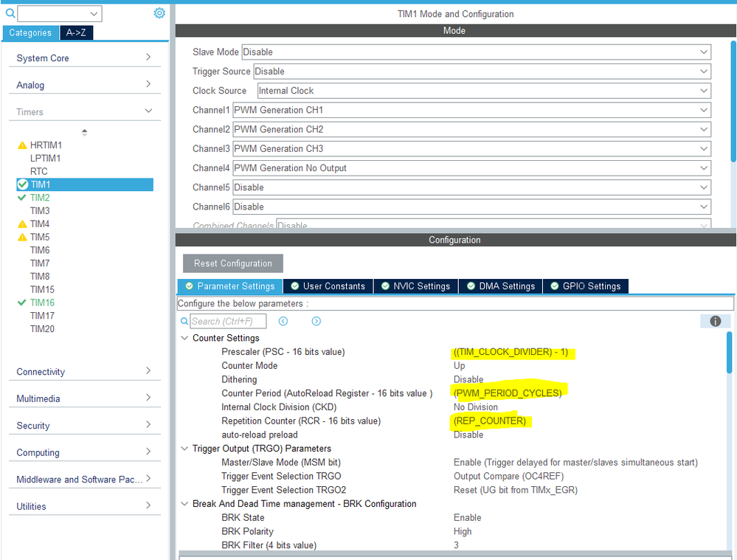
Task: Click the parameter search magnifier icon
Action: click(184, 322)
